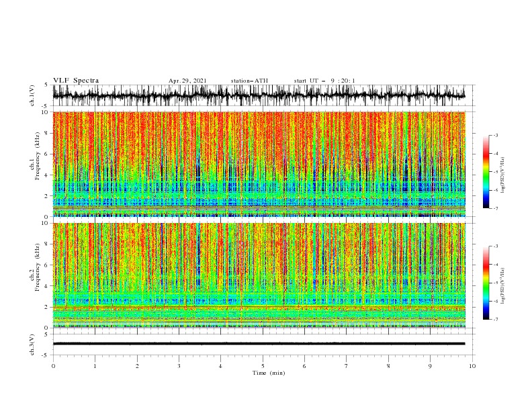This screenshot has width=532, height=411.
Task: Click the "VLF Spectra" plot title
Action: point(76,81)
